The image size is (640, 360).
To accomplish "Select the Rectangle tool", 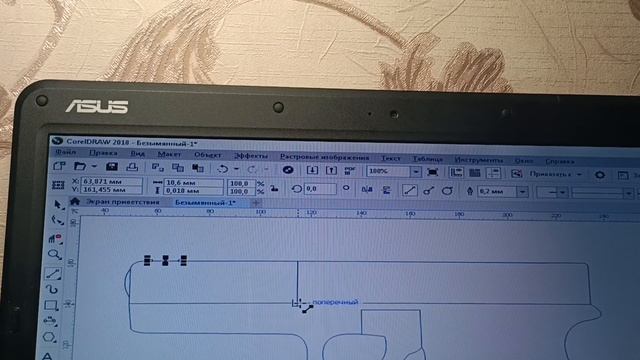I will (x=51, y=305).
